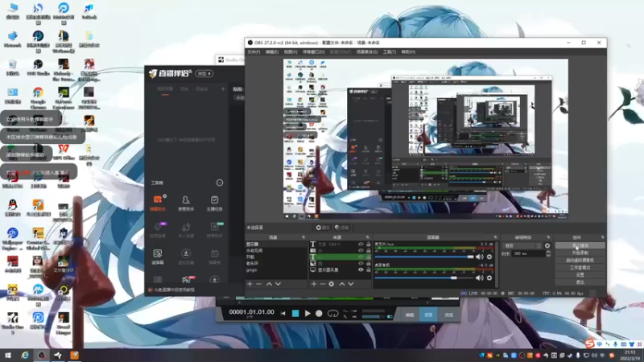The image size is (644, 362).
Task: Click 启动虚拟摄像机 button
Action: [580, 260]
